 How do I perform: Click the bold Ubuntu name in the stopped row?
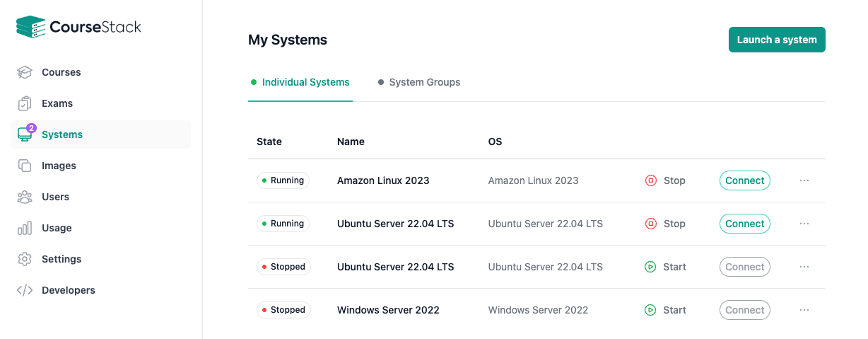pyautogui.click(x=395, y=267)
